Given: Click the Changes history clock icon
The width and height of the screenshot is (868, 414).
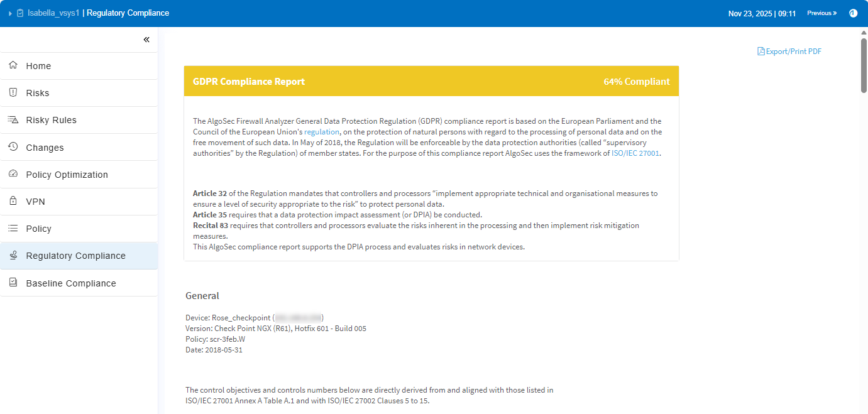Looking at the screenshot, I should 13,147.
